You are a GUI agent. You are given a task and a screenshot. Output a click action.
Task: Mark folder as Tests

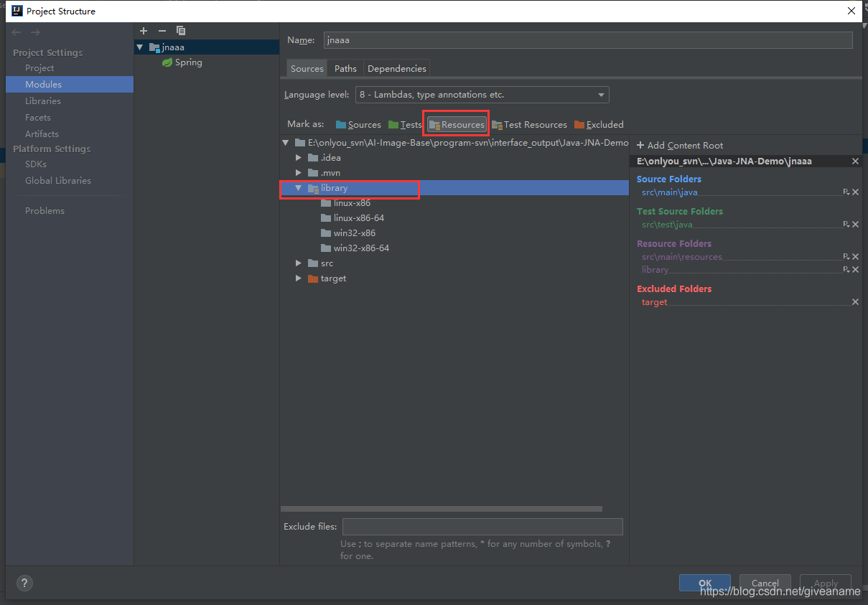[405, 125]
